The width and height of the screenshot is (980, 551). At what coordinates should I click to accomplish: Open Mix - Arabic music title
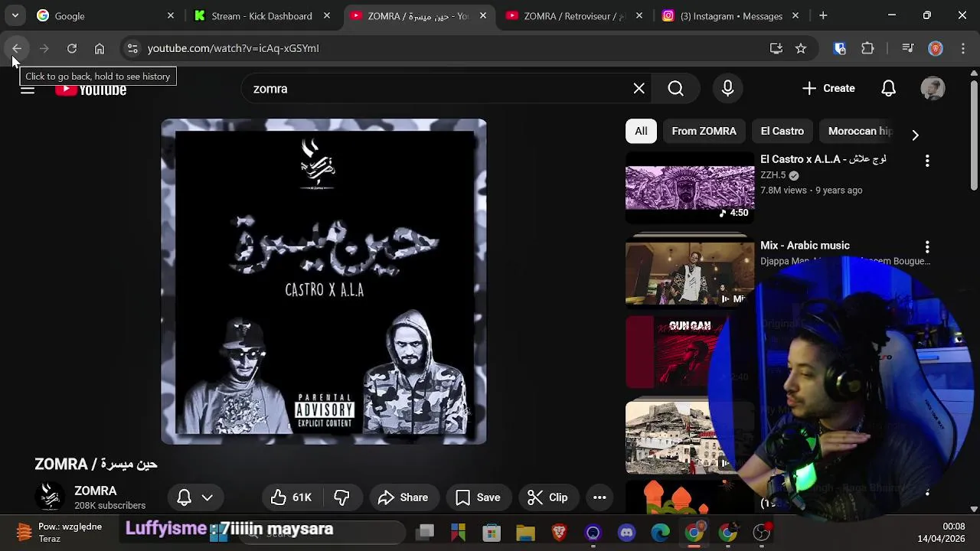tap(805, 246)
